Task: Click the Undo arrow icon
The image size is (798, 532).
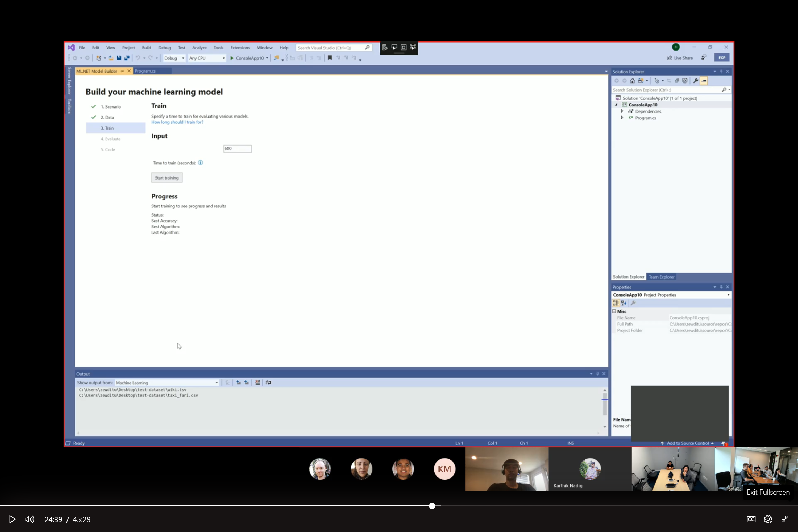Action: coord(138,58)
